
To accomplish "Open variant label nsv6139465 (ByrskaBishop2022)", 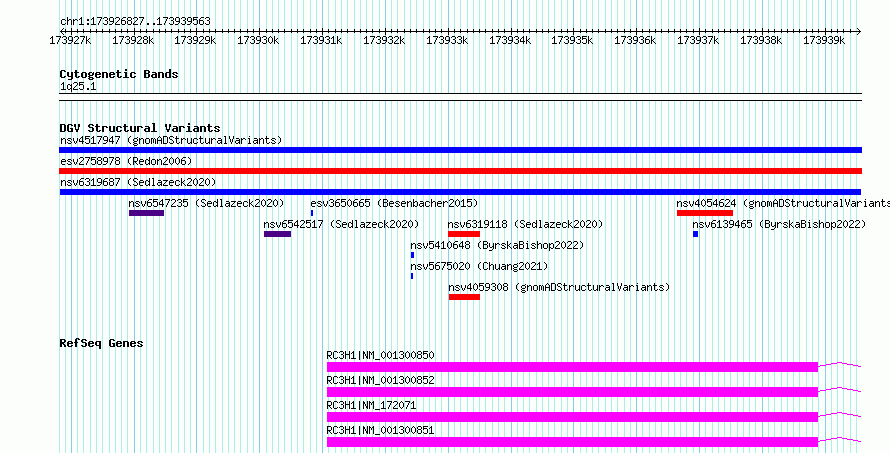I will (779, 224).
